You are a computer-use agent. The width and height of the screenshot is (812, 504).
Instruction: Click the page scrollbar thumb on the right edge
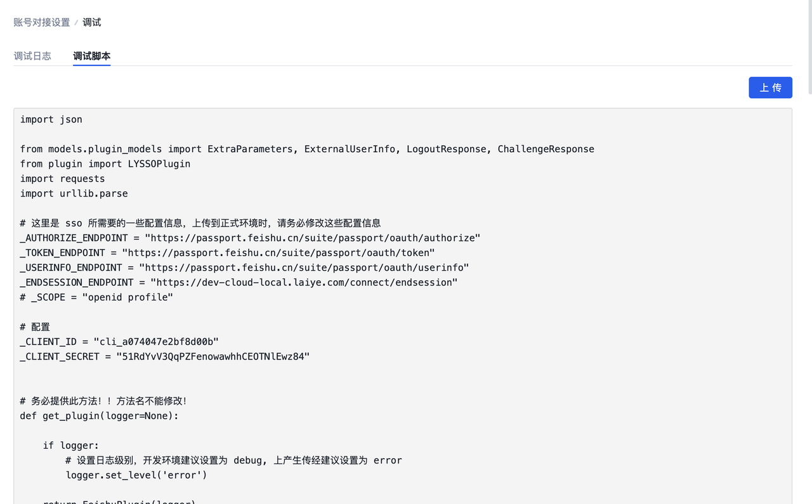pos(809,48)
